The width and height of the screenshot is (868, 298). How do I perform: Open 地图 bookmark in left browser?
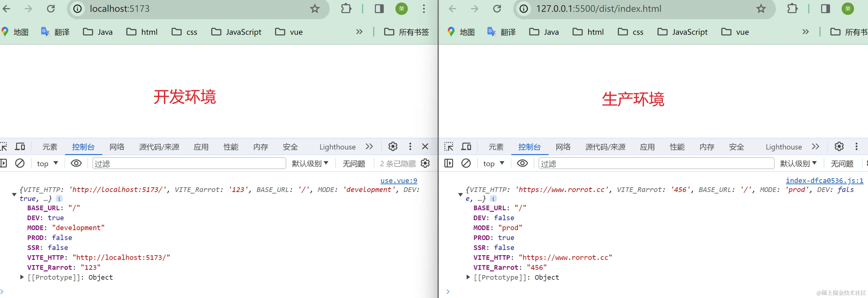[15, 32]
